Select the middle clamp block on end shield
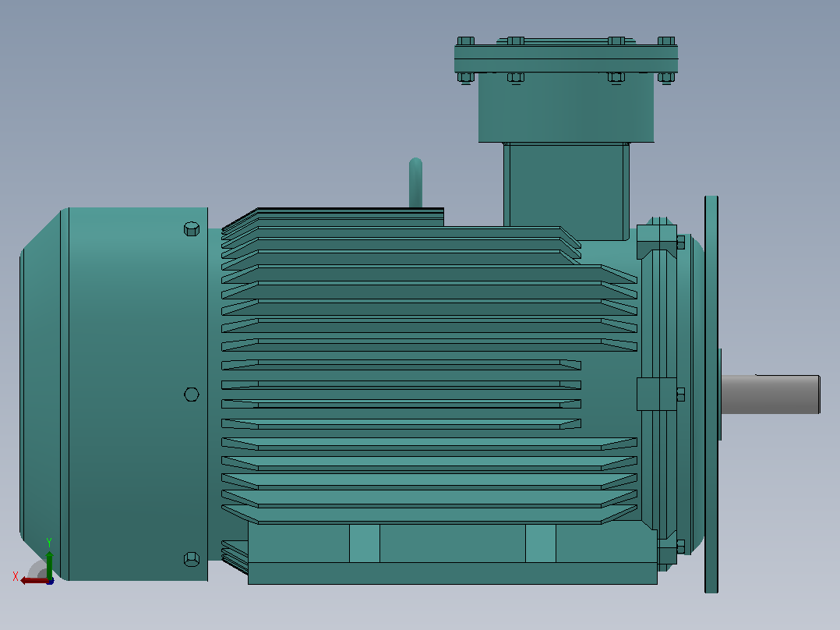This screenshot has height=630, width=840. click(x=657, y=394)
